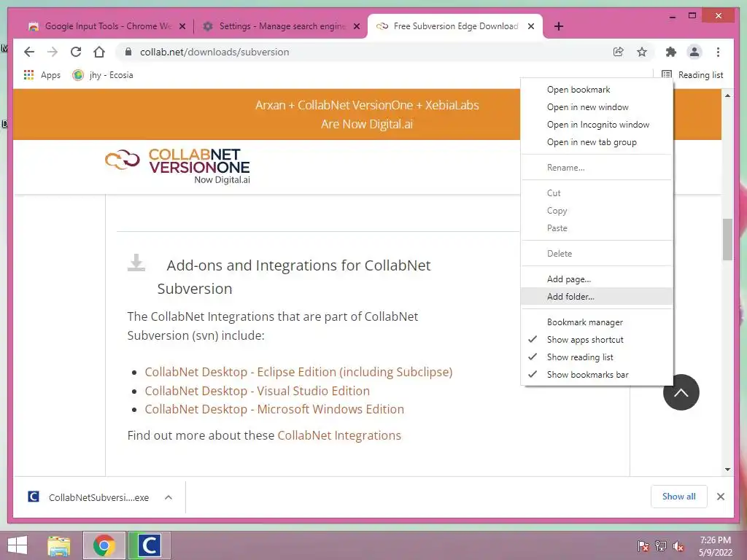Toggle Show reading list
The width and height of the screenshot is (747, 560).
597,357
